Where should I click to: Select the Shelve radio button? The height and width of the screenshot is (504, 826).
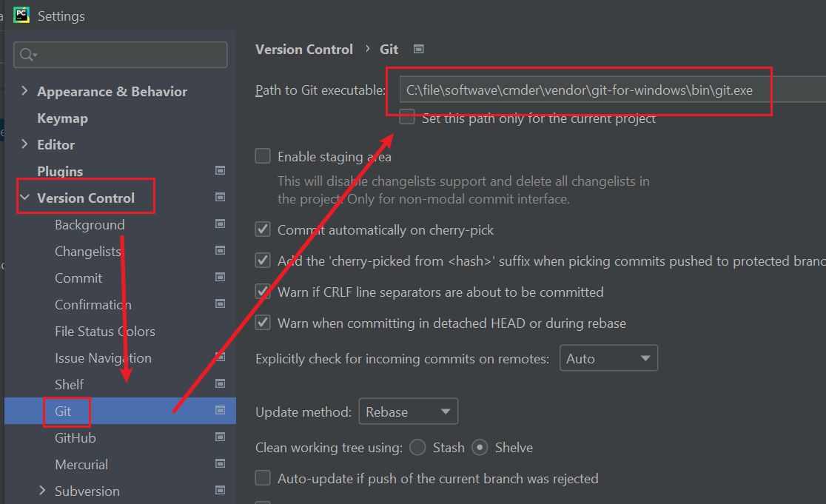pos(480,447)
